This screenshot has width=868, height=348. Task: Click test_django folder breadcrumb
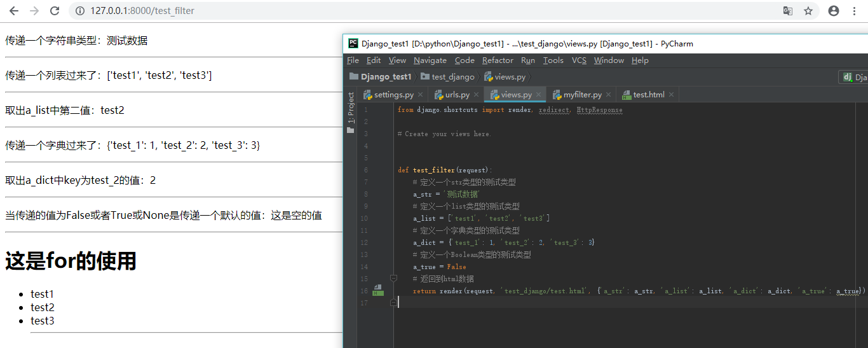tap(447, 77)
